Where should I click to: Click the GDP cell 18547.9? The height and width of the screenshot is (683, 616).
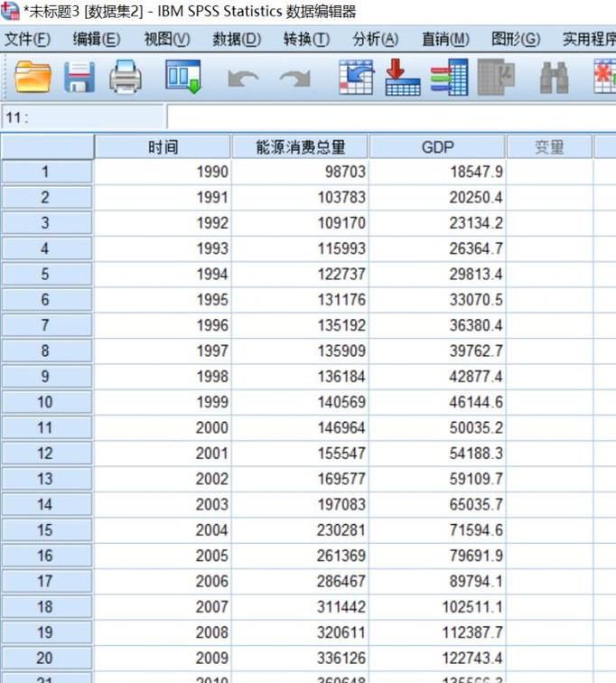(437, 172)
